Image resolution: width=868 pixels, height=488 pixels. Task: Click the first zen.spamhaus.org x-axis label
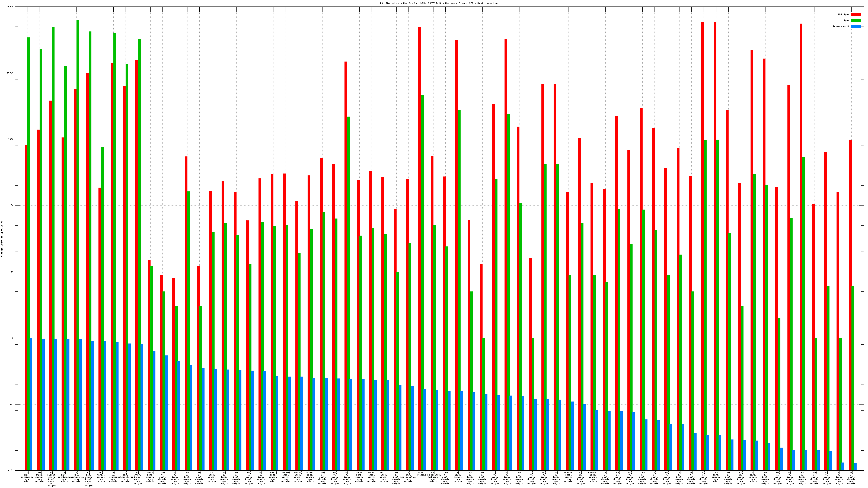27,477
